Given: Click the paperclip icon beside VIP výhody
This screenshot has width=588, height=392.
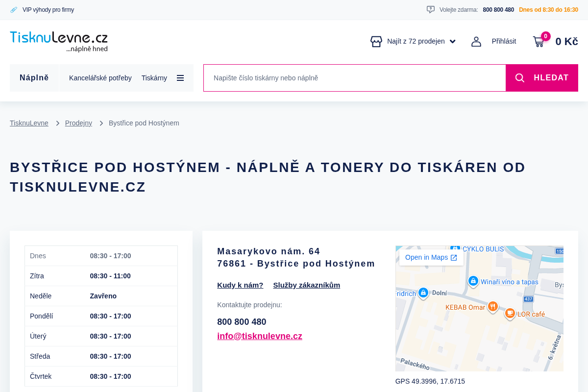Looking at the screenshot, I should (x=14, y=10).
